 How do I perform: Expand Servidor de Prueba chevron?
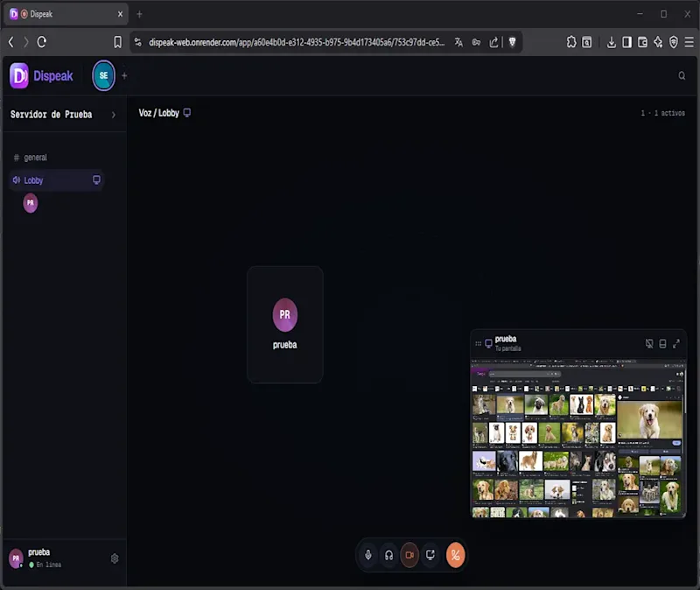pos(114,115)
